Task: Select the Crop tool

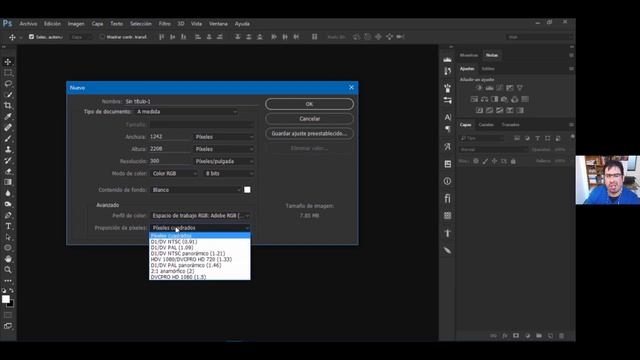Action: pos(8,106)
